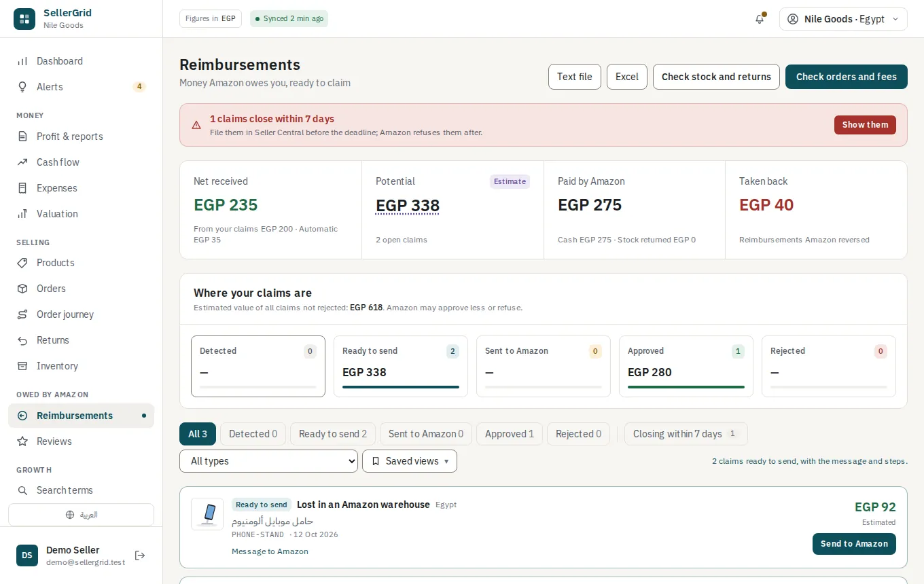Select the Approved 1 filter tab
Screen dimensions: 924x584
click(510, 434)
